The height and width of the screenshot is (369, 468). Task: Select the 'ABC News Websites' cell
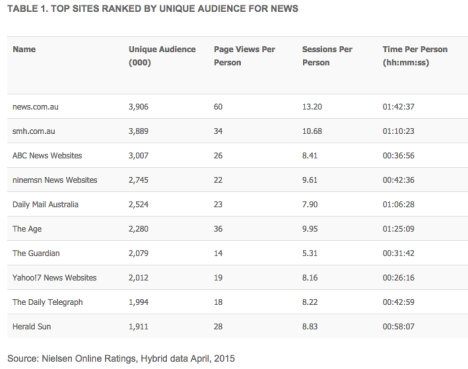[x=47, y=156]
